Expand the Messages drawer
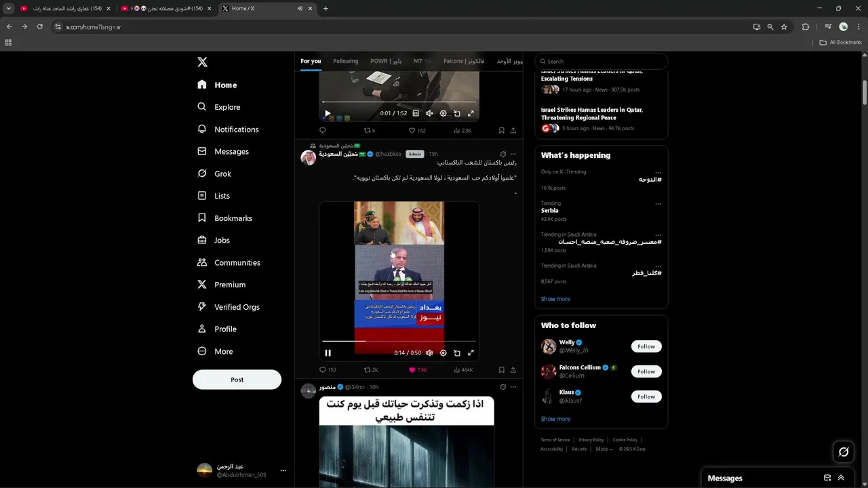Screen dimensions: 868x488 pos(841,478)
